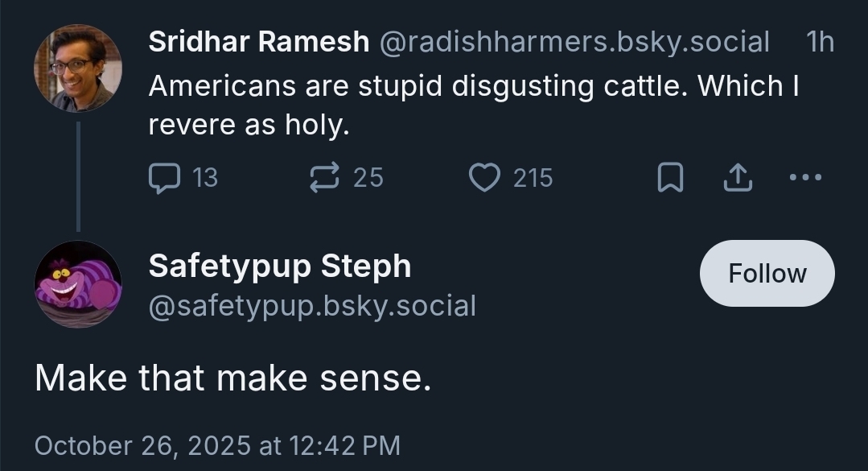Follow Safetypup Steph
This screenshot has height=471, width=868.
(767, 273)
